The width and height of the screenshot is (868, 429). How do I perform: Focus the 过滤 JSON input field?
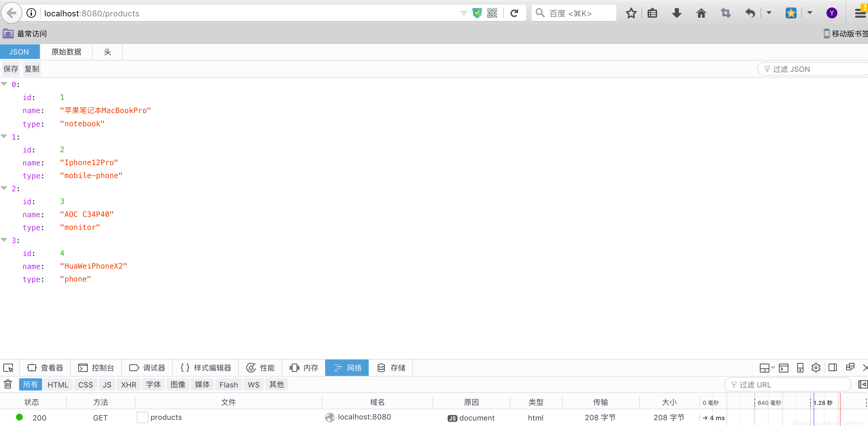813,69
